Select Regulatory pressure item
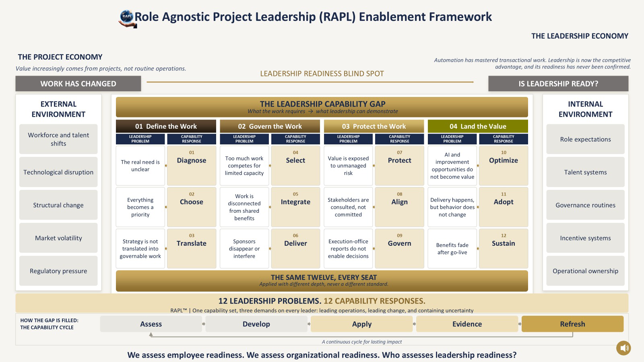Viewport: 644px width, 362px height. pos(58,271)
